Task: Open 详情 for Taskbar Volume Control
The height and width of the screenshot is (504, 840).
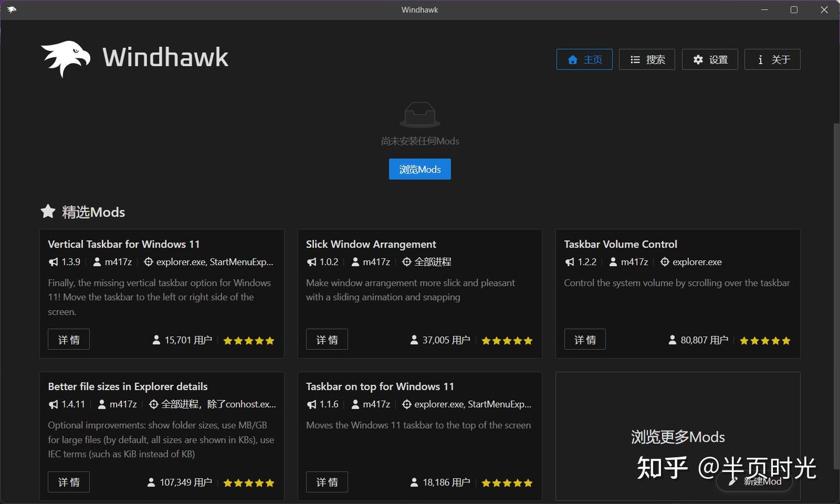Action: 585,339
